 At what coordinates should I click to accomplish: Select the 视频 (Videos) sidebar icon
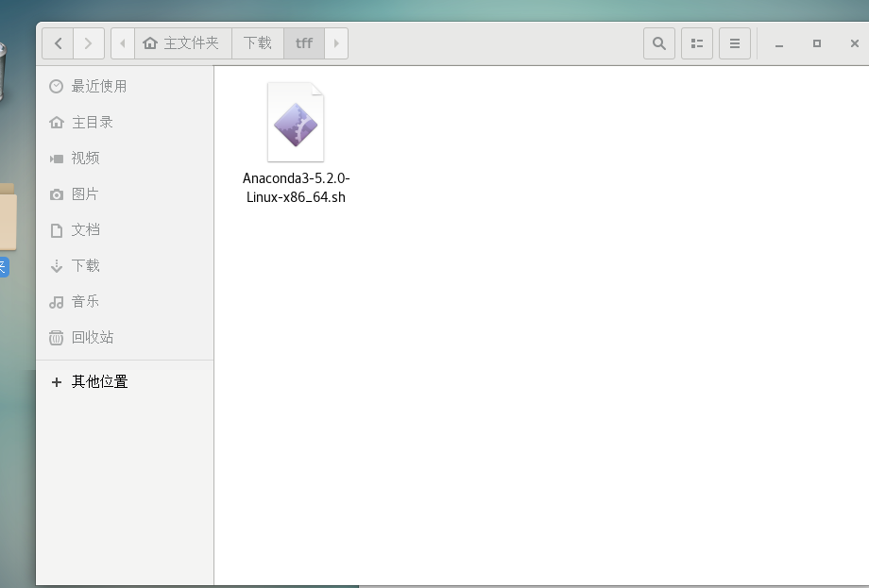(57, 158)
